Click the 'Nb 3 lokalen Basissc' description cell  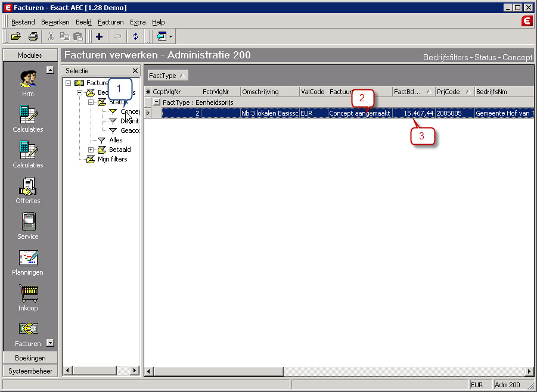(270, 113)
